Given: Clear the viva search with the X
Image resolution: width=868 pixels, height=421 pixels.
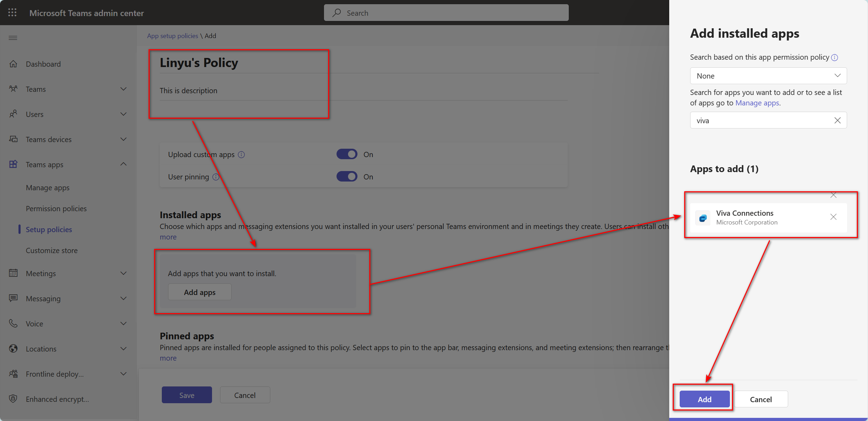Looking at the screenshot, I should click(x=838, y=120).
